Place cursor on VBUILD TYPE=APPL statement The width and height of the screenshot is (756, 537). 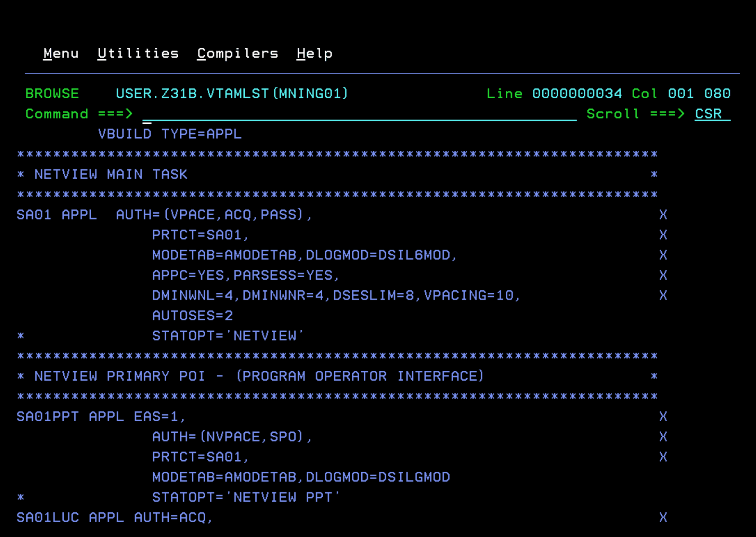pyautogui.click(x=170, y=134)
